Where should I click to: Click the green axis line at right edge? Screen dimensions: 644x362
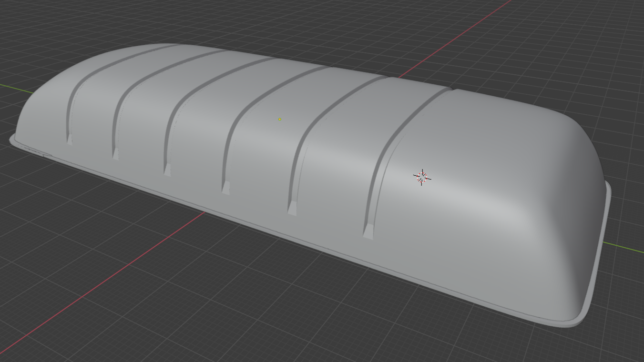pos(624,246)
